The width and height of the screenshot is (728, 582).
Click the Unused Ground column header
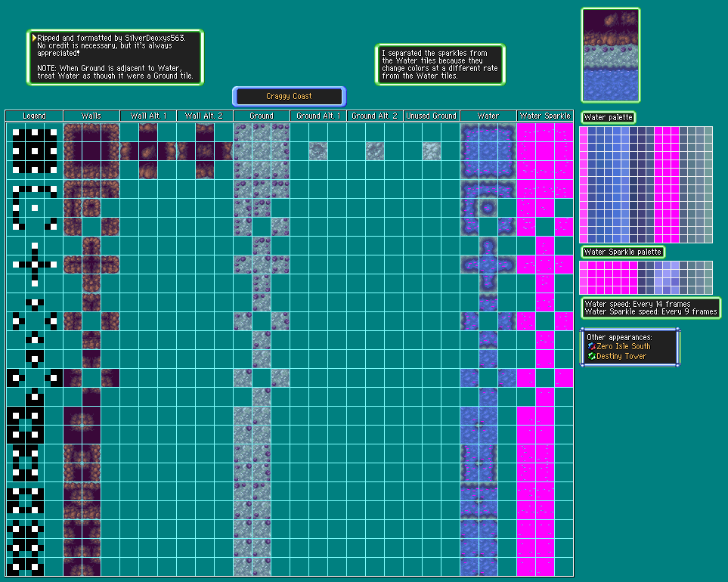coord(432,116)
